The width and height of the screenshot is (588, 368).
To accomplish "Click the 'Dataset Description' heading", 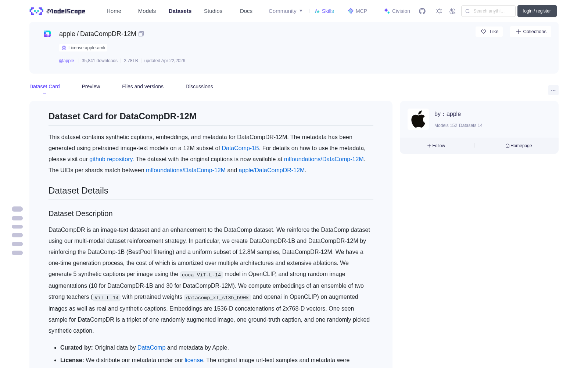I will coord(80,213).
